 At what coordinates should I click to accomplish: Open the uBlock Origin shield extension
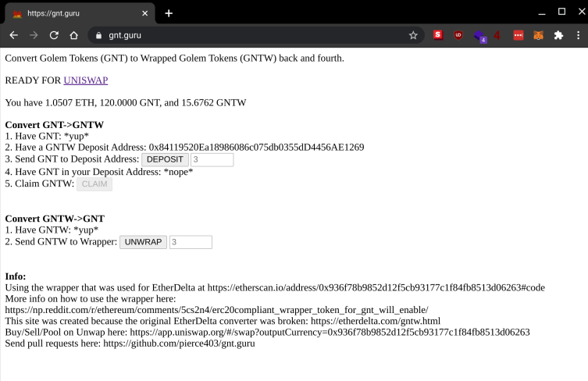coord(458,35)
